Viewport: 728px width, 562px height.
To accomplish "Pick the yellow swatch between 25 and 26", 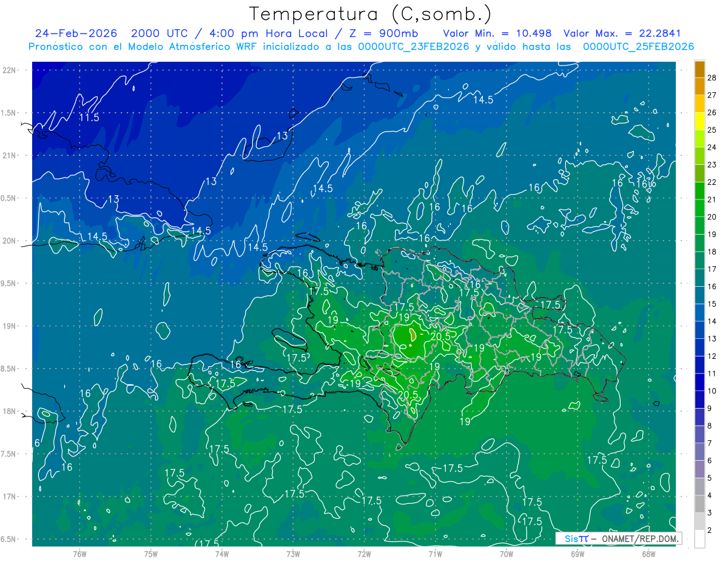I will click(x=700, y=121).
